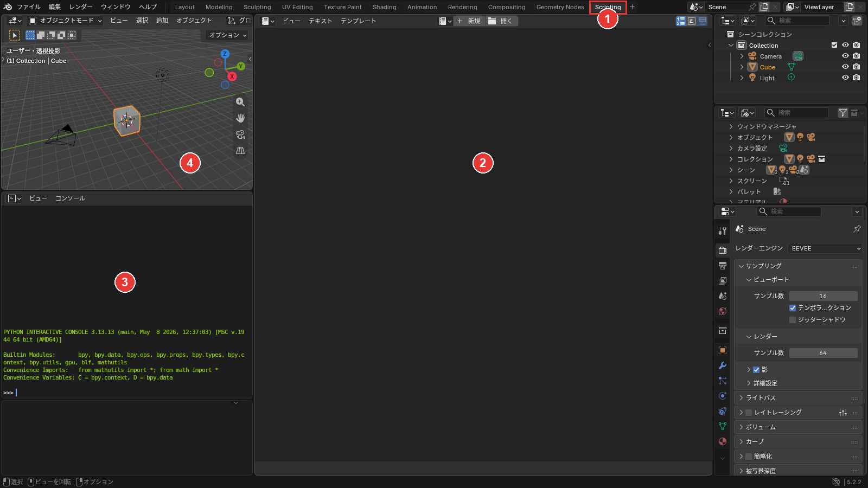The image size is (868, 488).
Task: Open the Object Data green triangle icon
Action: (x=723, y=426)
